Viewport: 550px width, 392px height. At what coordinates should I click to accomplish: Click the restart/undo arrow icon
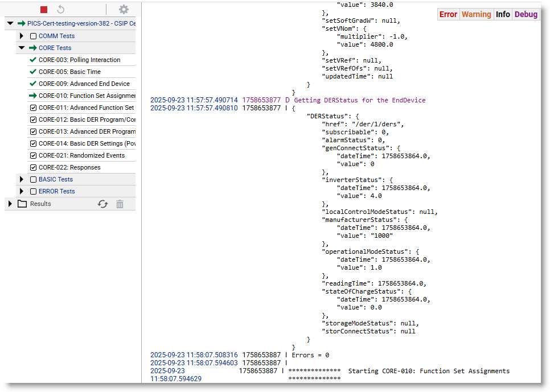pos(61,10)
